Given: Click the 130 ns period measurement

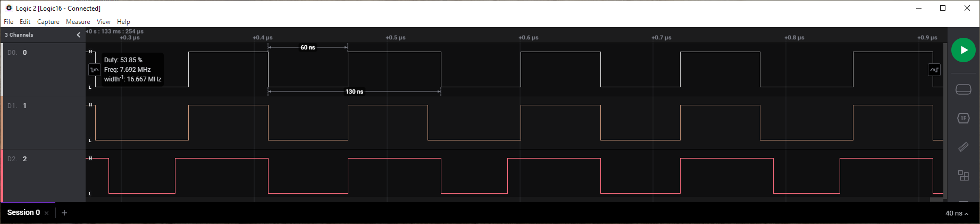Looking at the screenshot, I should pyautogui.click(x=354, y=92).
